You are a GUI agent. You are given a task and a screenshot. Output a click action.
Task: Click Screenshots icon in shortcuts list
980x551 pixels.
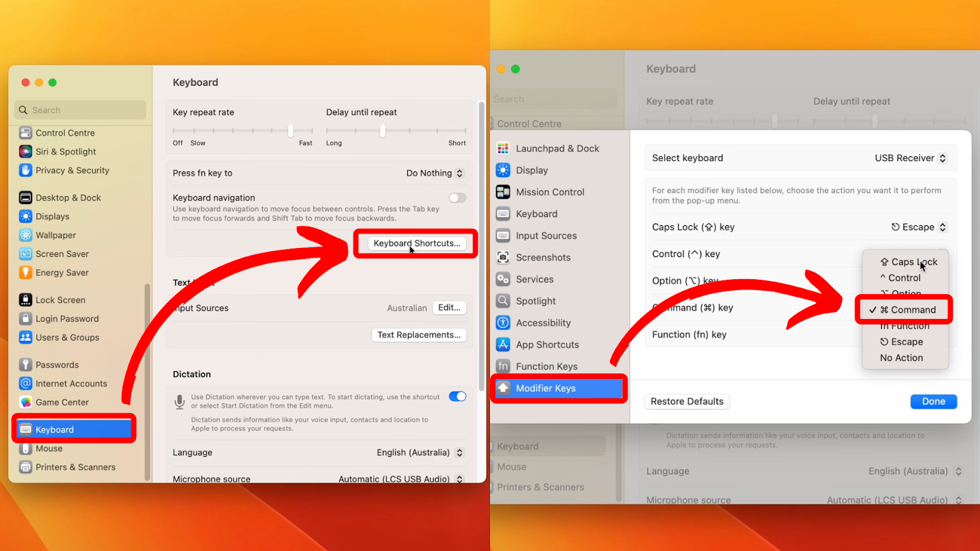[503, 257]
